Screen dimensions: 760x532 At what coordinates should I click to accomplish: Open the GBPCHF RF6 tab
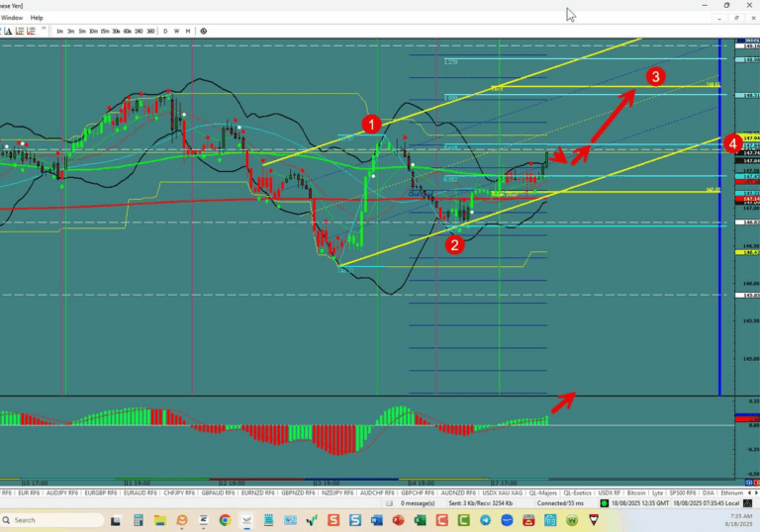point(418,492)
